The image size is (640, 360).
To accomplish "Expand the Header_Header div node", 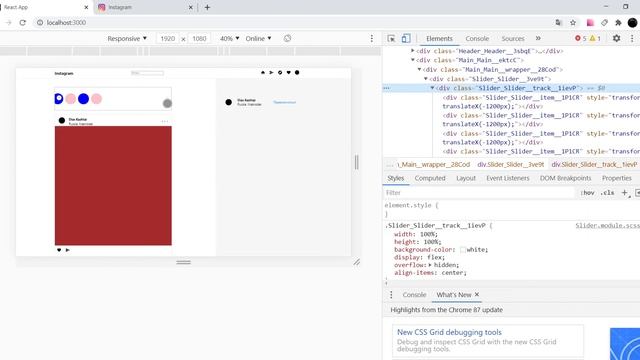I will pos(413,51).
